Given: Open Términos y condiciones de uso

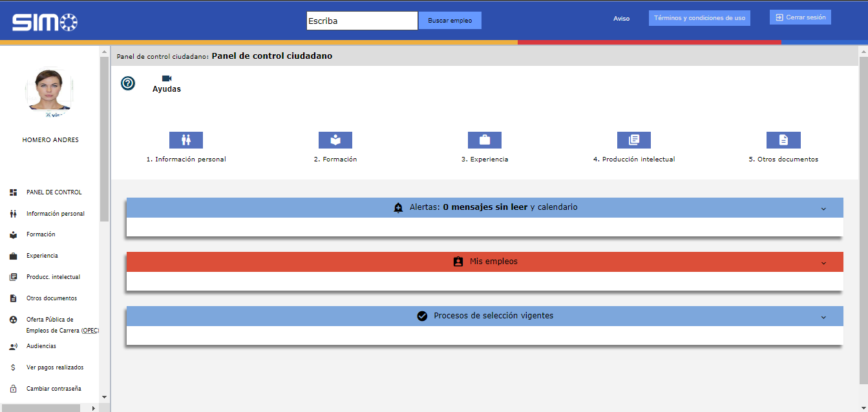Looking at the screenshot, I should tap(699, 18).
